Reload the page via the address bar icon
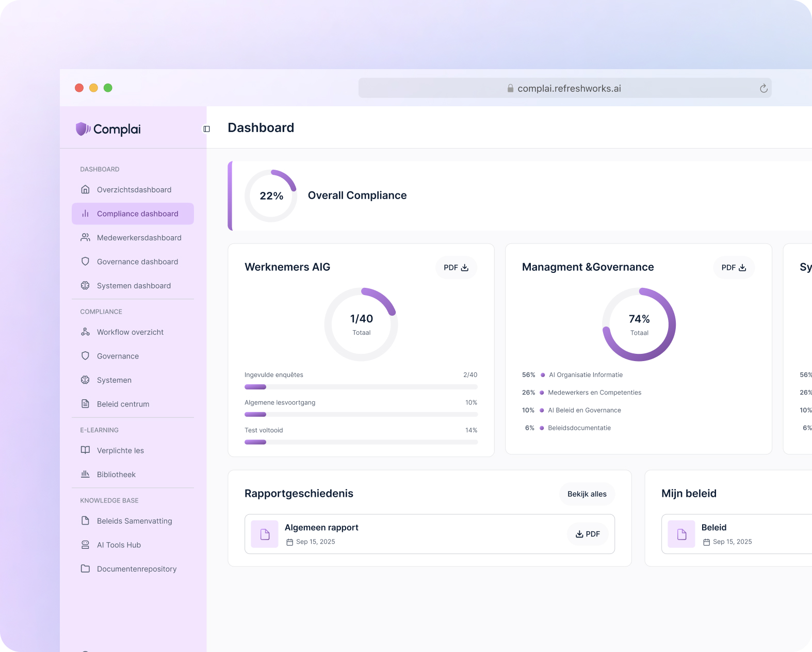 click(x=764, y=89)
